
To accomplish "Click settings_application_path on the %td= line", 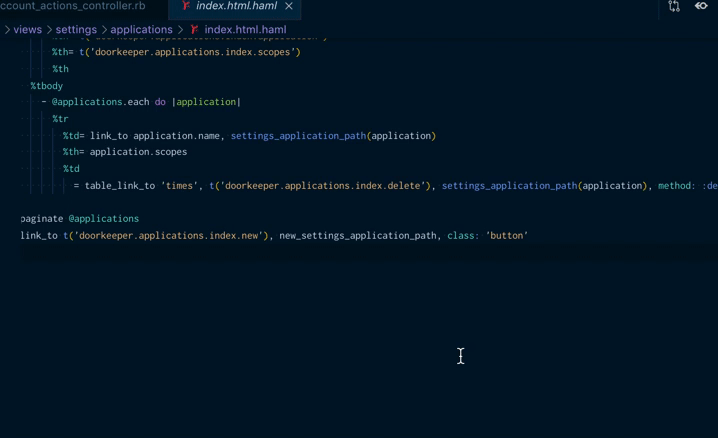I will [298, 136].
